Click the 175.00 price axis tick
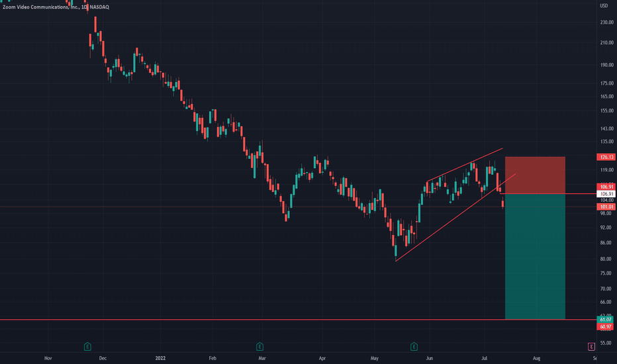Screen dimensions: 617x364 [x=607, y=83]
